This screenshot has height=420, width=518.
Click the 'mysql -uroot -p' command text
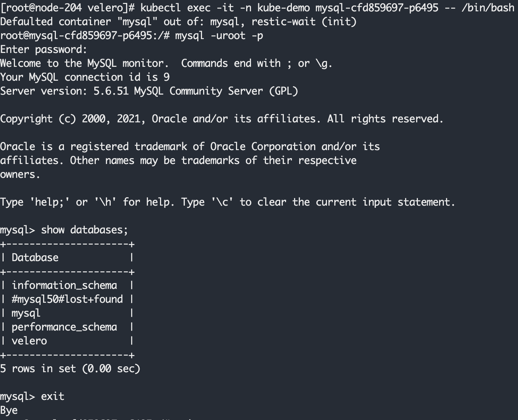coord(219,36)
